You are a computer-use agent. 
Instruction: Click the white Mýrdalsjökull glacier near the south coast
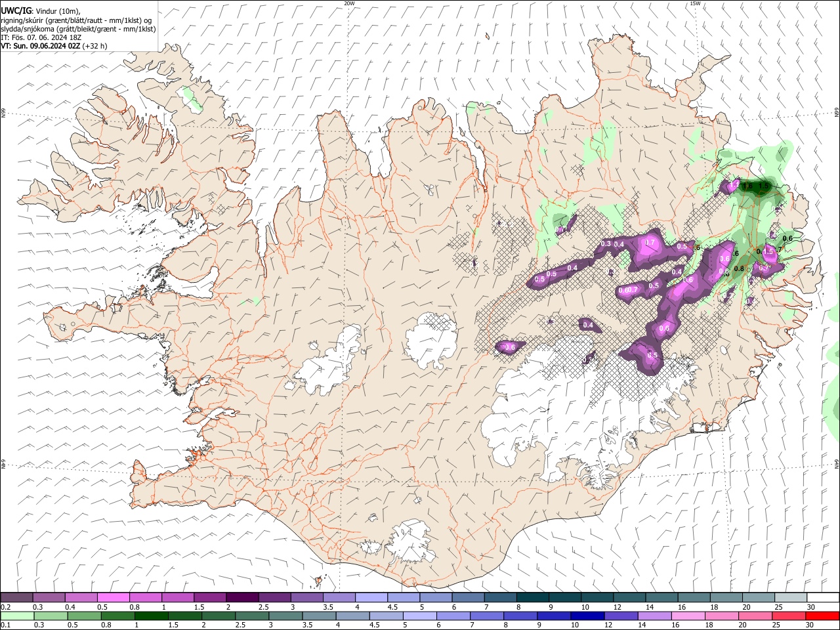[x=410, y=541]
